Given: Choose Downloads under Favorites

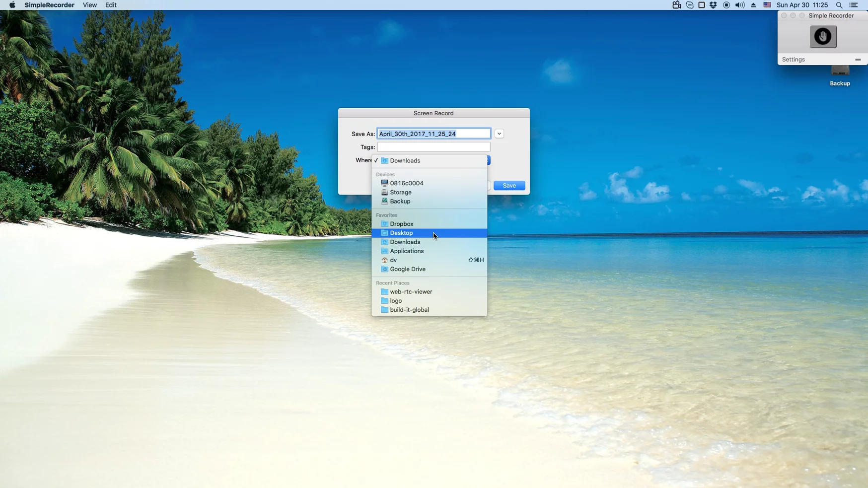Looking at the screenshot, I should [x=430, y=242].
